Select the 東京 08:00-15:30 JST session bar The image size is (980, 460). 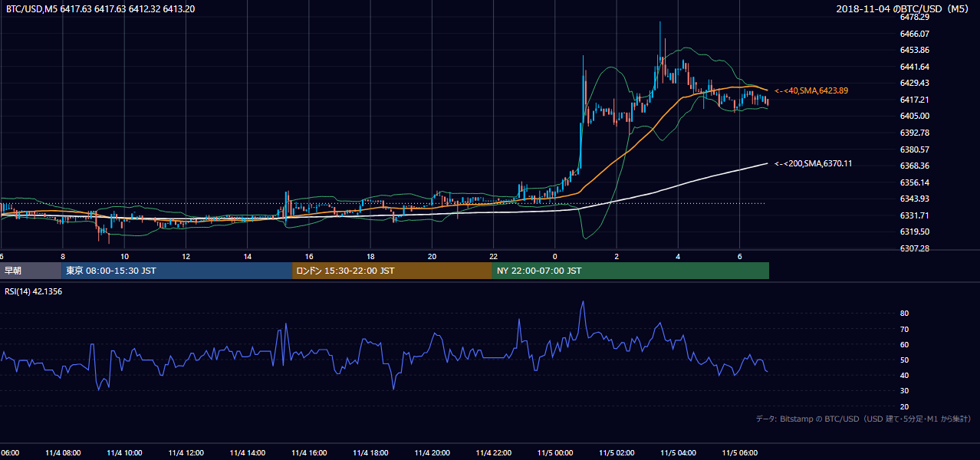pos(176,271)
